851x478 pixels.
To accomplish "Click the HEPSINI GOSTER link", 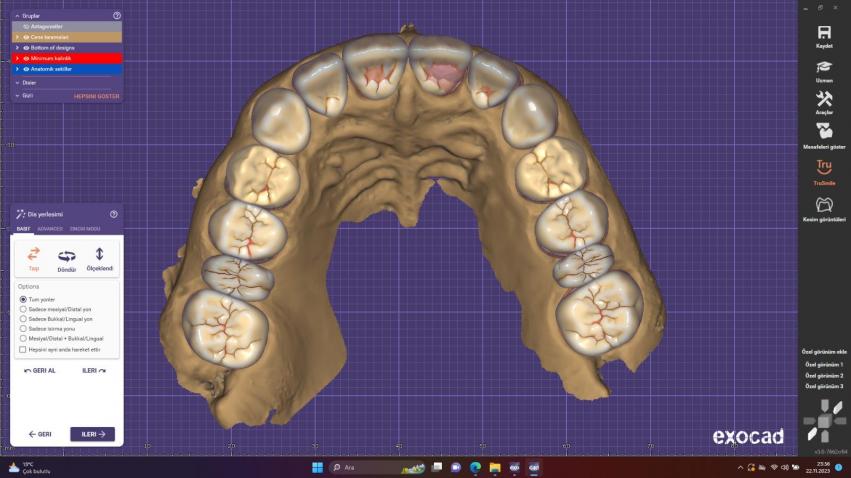I will tap(96, 96).
